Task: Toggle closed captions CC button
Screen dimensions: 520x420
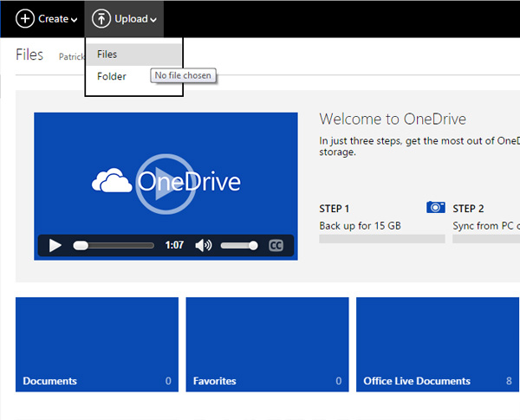Action: (276, 246)
